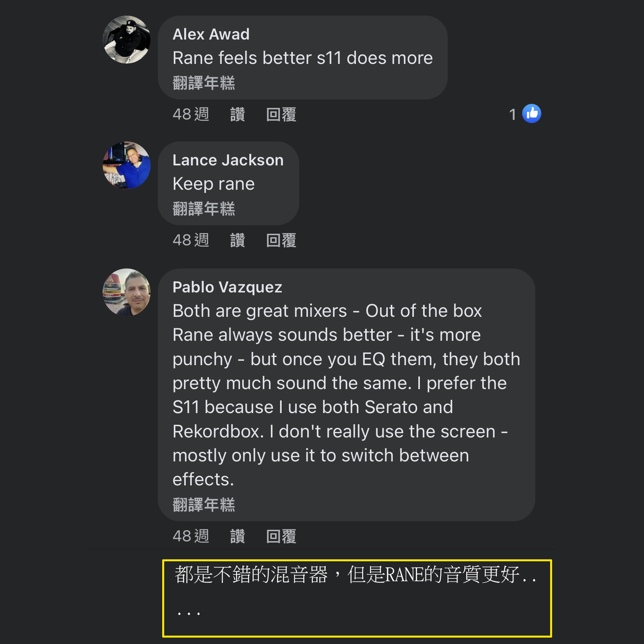The image size is (644, 644).
Task: Open Lance Jackson's name link
Action: 228,160
